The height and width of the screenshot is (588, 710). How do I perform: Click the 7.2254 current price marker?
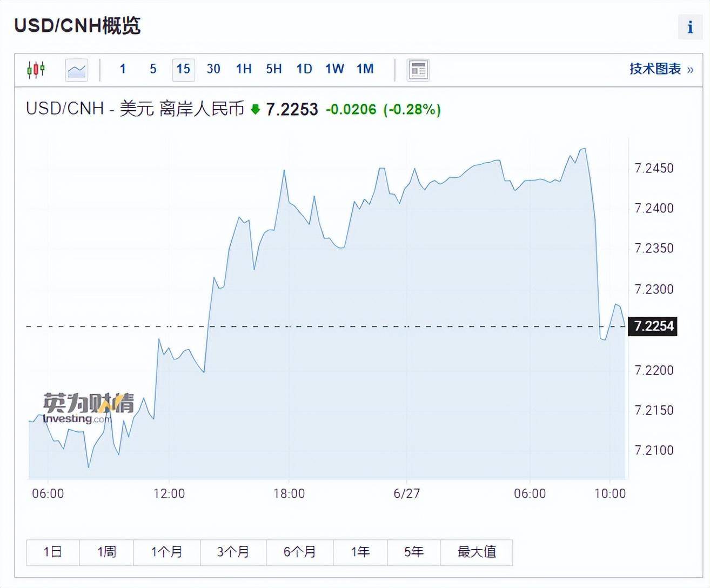pyautogui.click(x=653, y=326)
